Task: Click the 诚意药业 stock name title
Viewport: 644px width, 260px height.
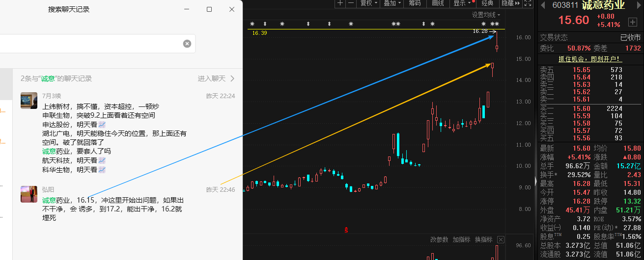Action: [x=604, y=5]
